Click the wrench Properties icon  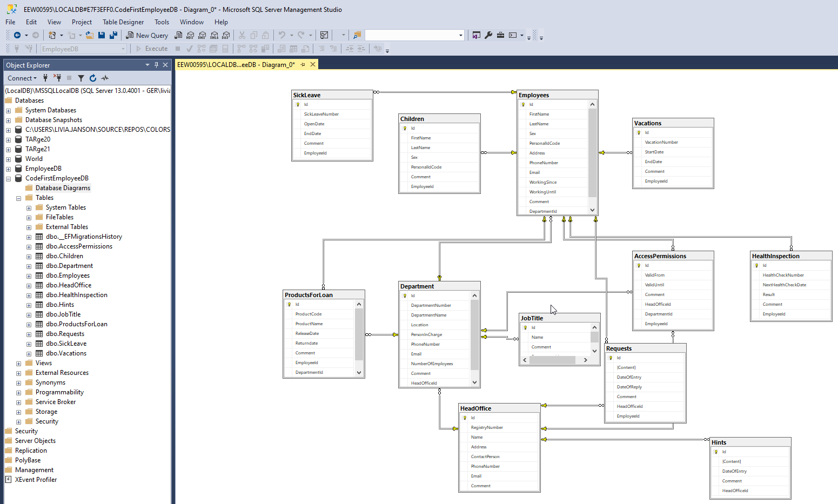coord(488,35)
